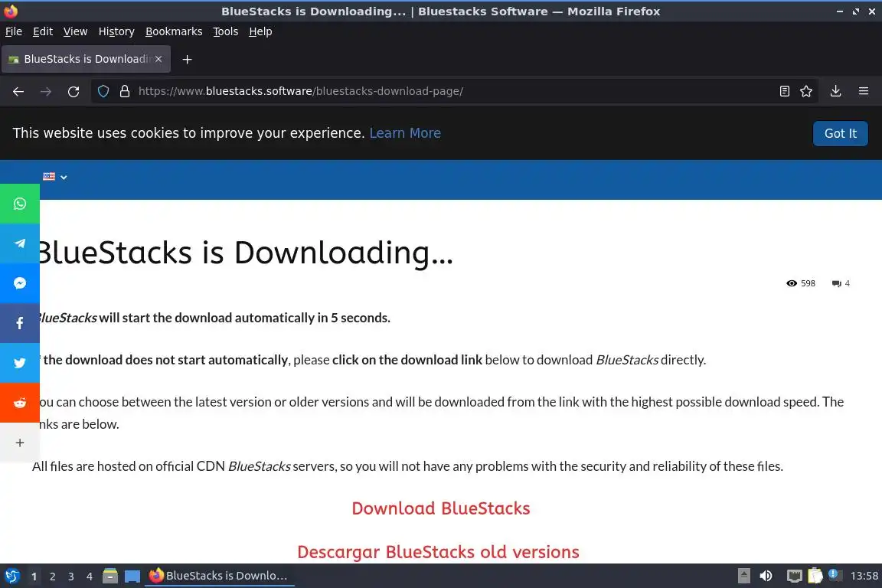Bookmark this page with star icon
882x588 pixels.
[806, 91]
